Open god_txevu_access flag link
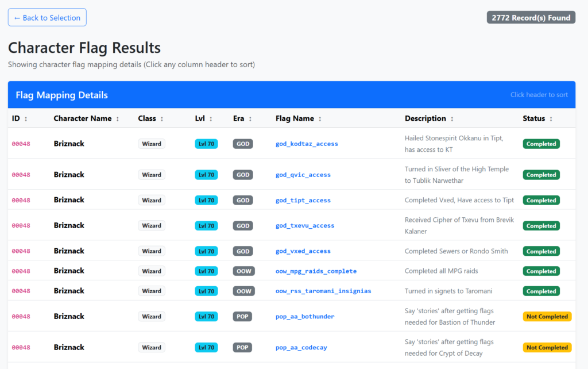This screenshot has height=369, width=588. click(x=305, y=226)
